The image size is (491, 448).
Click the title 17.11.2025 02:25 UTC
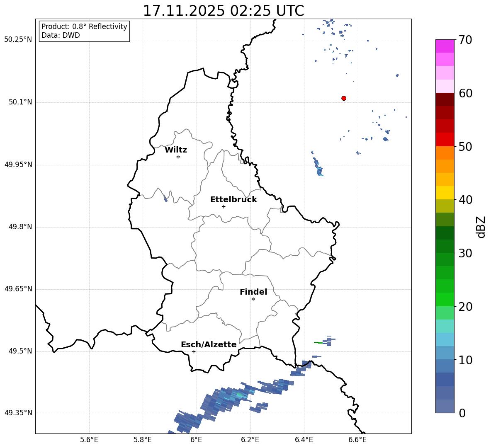[x=224, y=11]
